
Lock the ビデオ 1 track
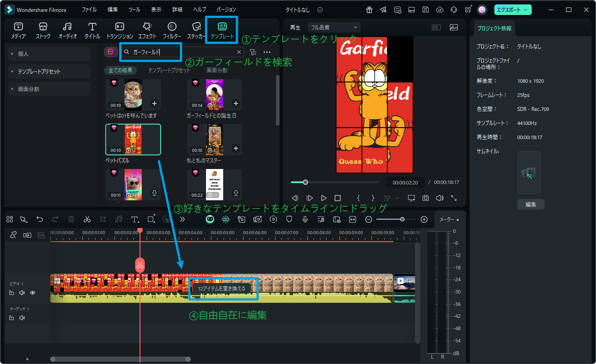point(11,293)
